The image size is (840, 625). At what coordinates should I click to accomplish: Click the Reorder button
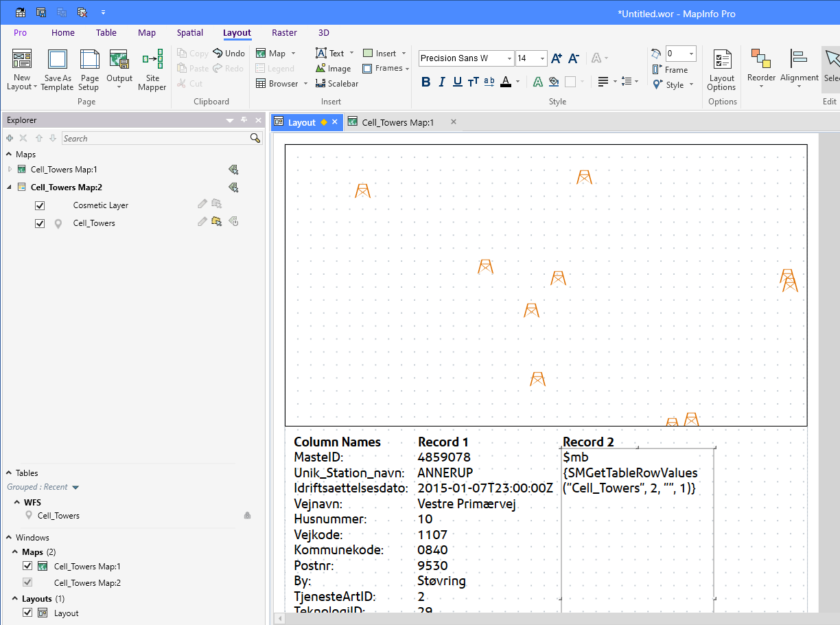(761, 69)
